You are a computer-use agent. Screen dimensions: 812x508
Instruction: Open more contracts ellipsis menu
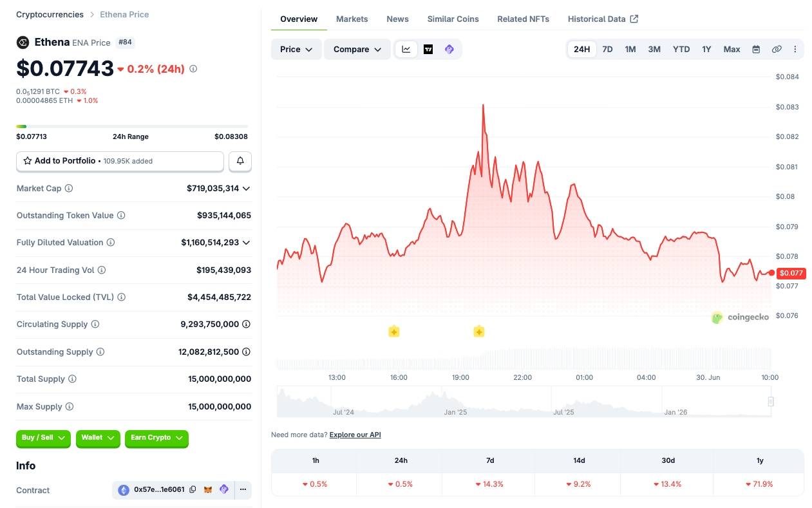point(243,490)
